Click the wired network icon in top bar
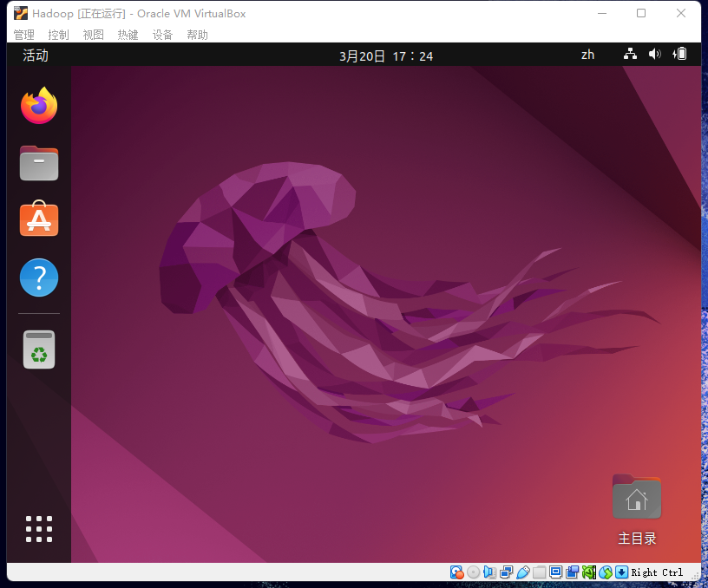The width and height of the screenshot is (708, 588). pos(630,55)
